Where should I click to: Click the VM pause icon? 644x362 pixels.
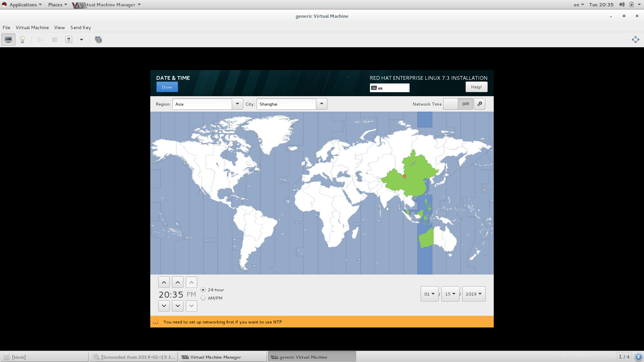point(54,39)
